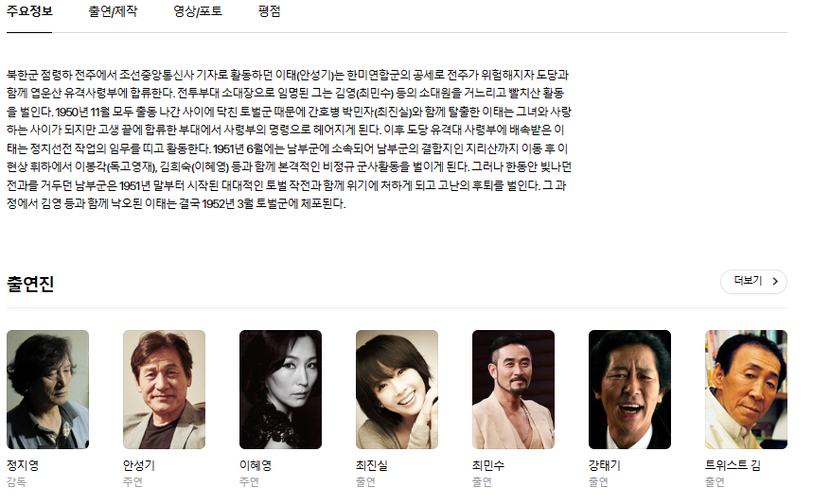Open the 영상/포토 tab

(x=198, y=11)
